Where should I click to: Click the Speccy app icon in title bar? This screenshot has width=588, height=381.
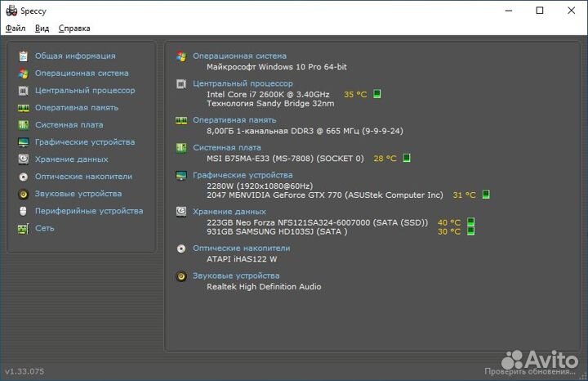[11, 11]
